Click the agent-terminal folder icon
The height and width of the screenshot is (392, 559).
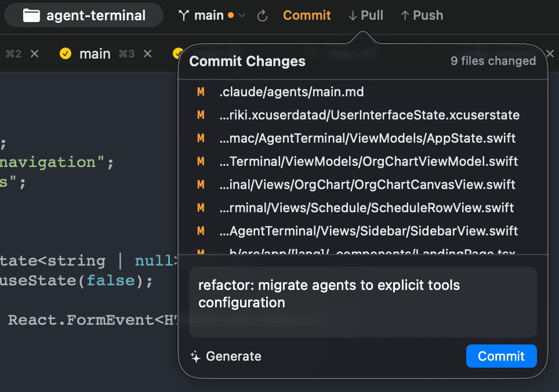tap(31, 16)
